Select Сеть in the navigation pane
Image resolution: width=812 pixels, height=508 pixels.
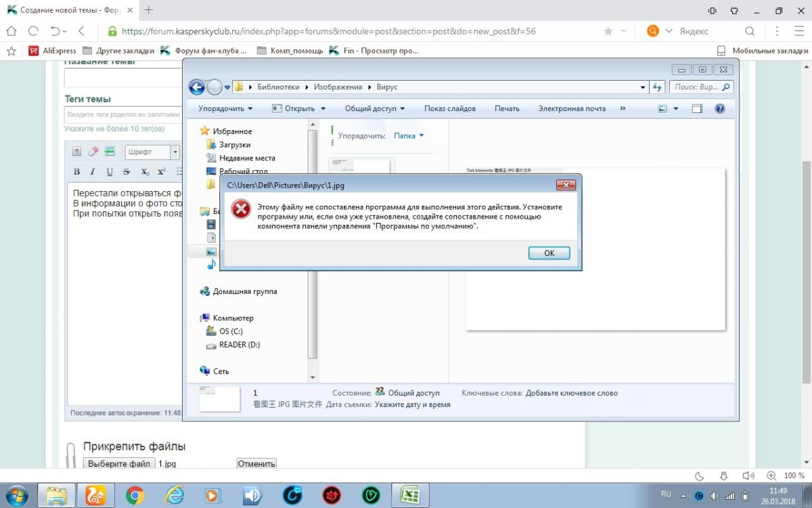coord(221,371)
